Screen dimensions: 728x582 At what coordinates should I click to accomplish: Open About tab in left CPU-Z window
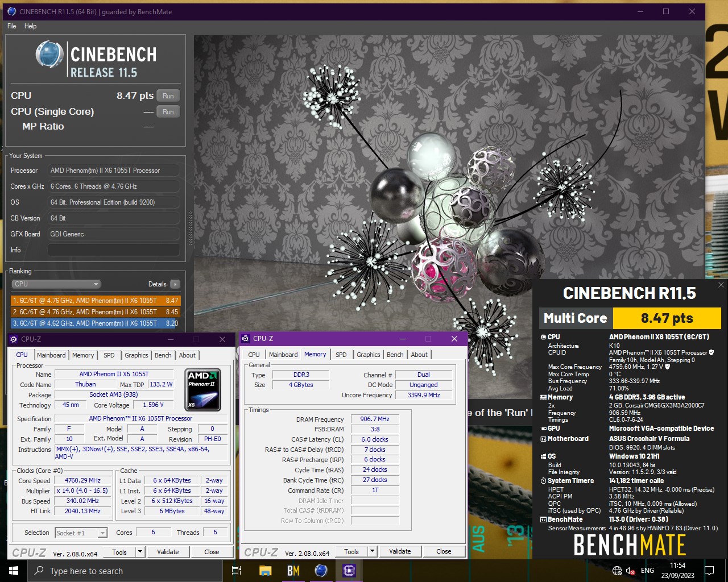[x=187, y=355]
